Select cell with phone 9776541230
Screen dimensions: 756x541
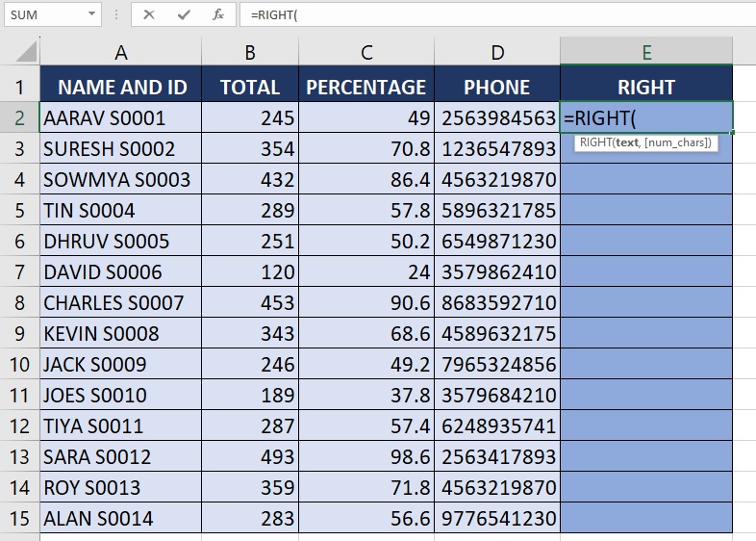pos(496,519)
